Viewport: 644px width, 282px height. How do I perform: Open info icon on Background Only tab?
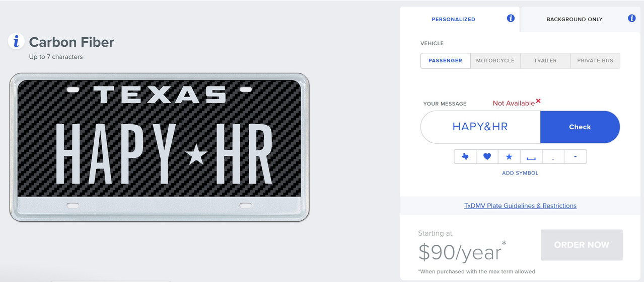click(x=632, y=18)
